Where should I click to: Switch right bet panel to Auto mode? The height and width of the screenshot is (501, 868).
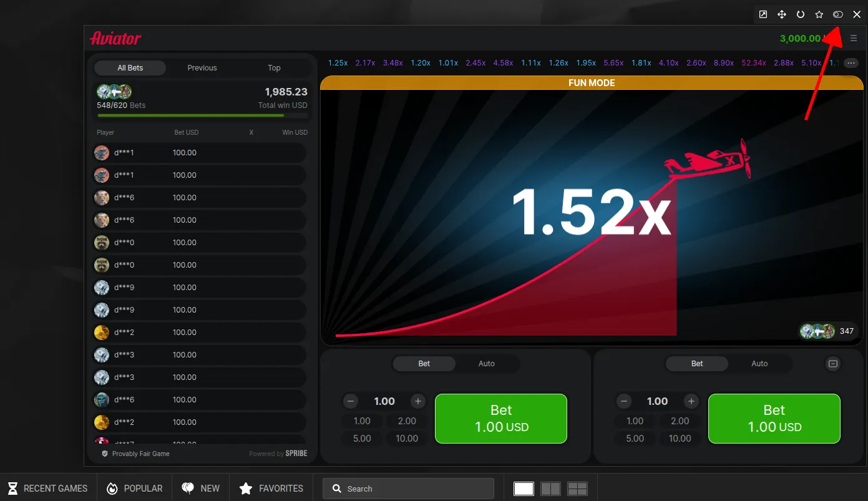(x=759, y=364)
